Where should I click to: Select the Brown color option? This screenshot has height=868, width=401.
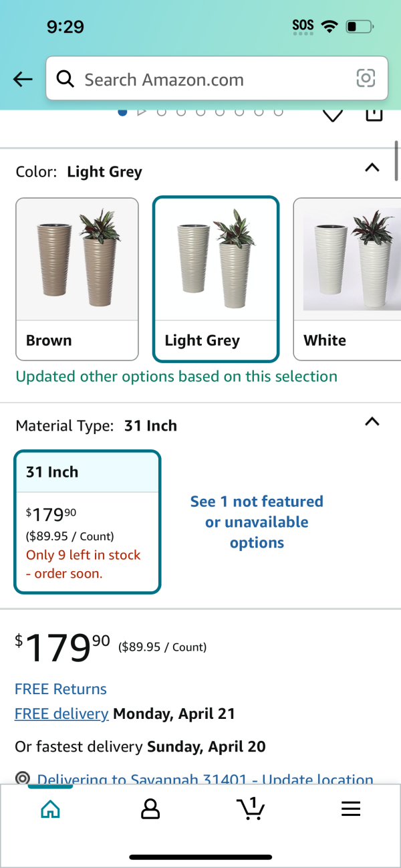[x=77, y=279]
